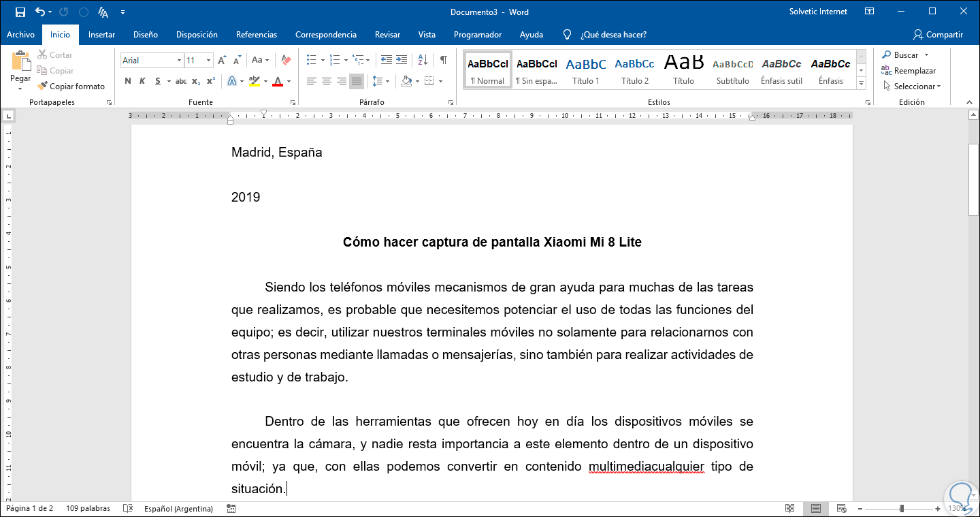Align the text to the left

(x=312, y=81)
